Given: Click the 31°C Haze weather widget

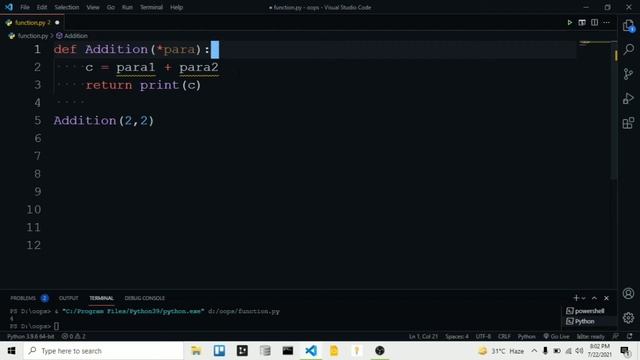Looking at the screenshot, I should pos(502,351).
